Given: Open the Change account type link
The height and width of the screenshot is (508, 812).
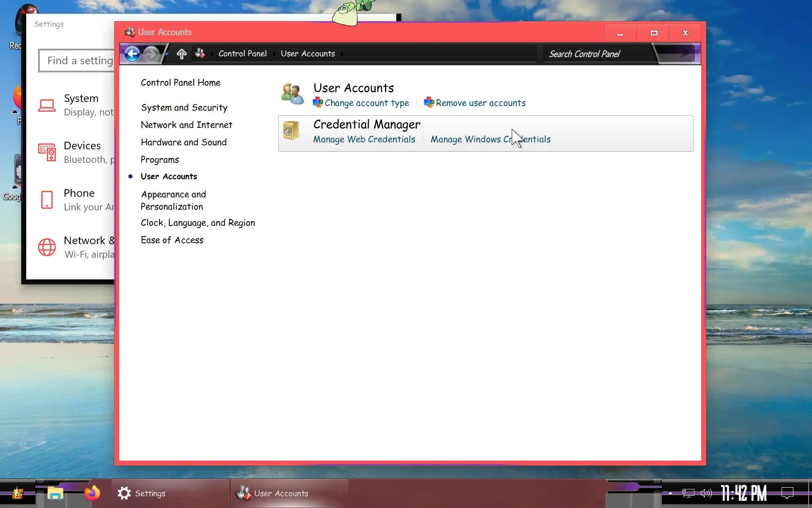Looking at the screenshot, I should click(367, 103).
